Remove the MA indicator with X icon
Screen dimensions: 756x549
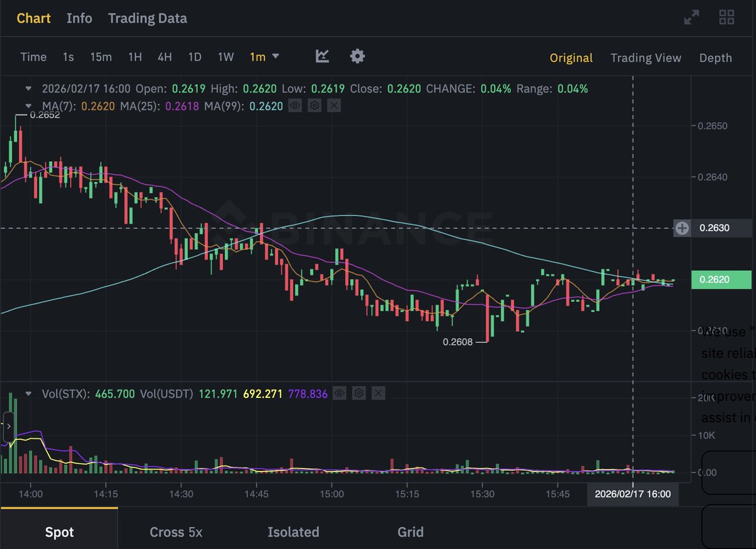click(333, 105)
